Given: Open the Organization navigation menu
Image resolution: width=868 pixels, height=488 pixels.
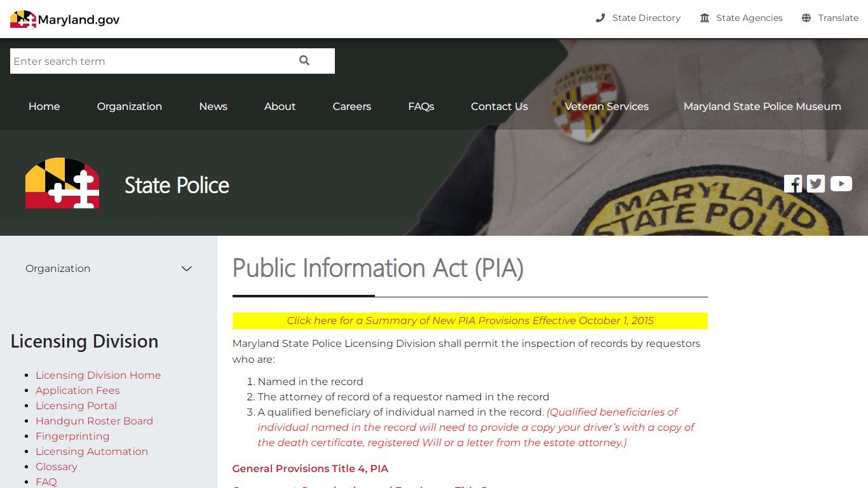Looking at the screenshot, I should (x=130, y=106).
